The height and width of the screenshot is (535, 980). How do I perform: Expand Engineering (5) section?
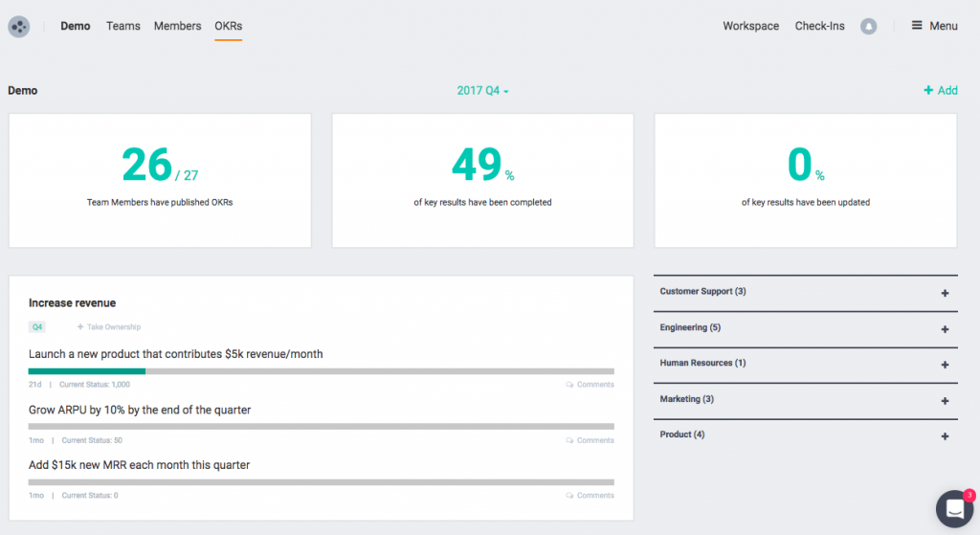[x=945, y=329]
